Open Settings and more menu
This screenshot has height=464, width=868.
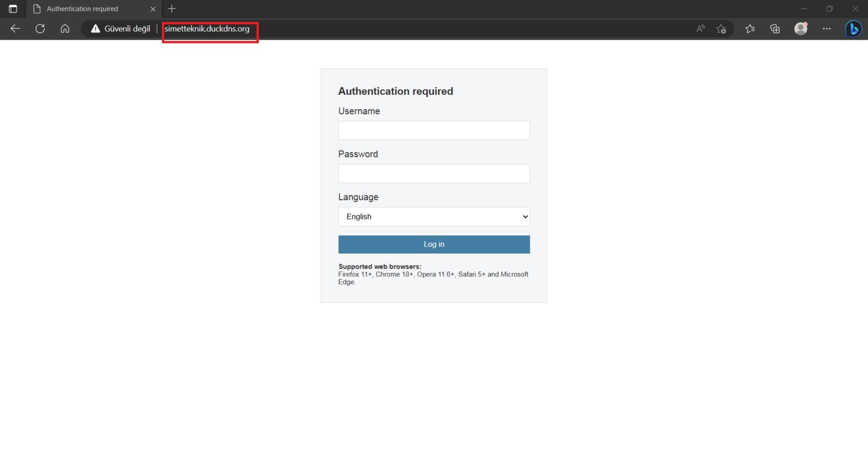click(x=827, y=29)
